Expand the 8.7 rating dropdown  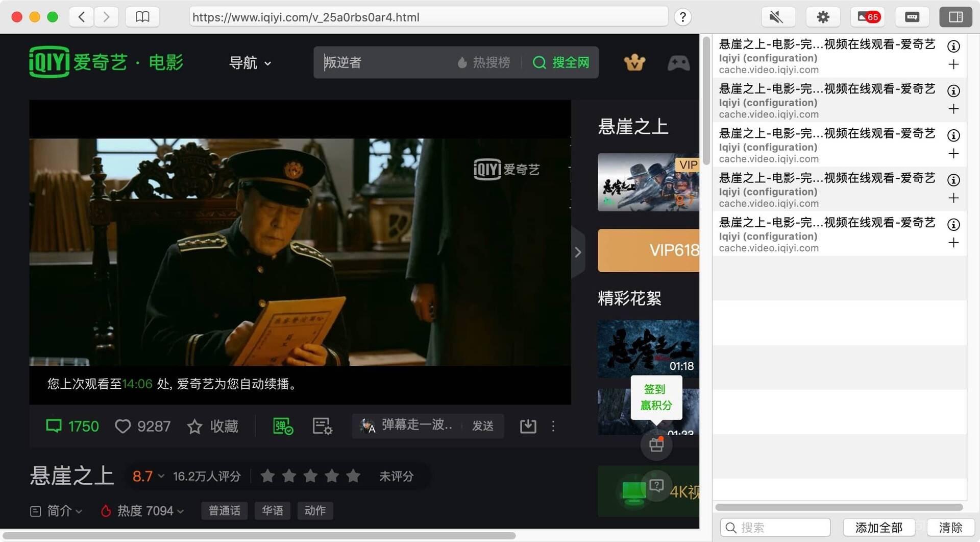coord(148,476)
